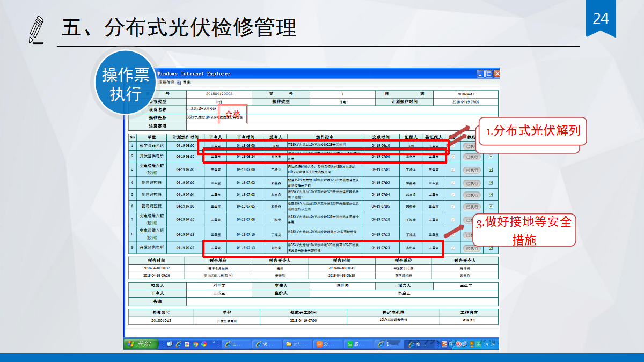This screenshot has height=362, width=644.
Task: Click the Sogou input icon in the system tray
Action: coord(444,344)
